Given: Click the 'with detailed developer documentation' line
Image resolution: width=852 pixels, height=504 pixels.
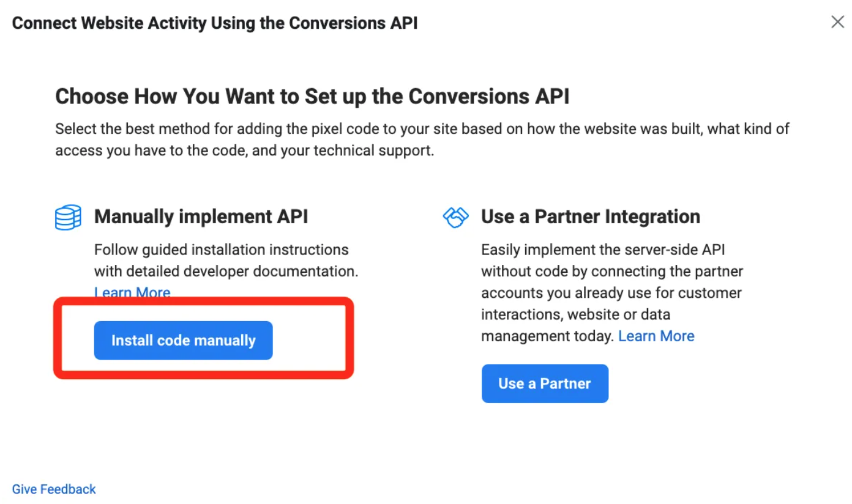Looking at the screenshot, I should pos(226,271).
